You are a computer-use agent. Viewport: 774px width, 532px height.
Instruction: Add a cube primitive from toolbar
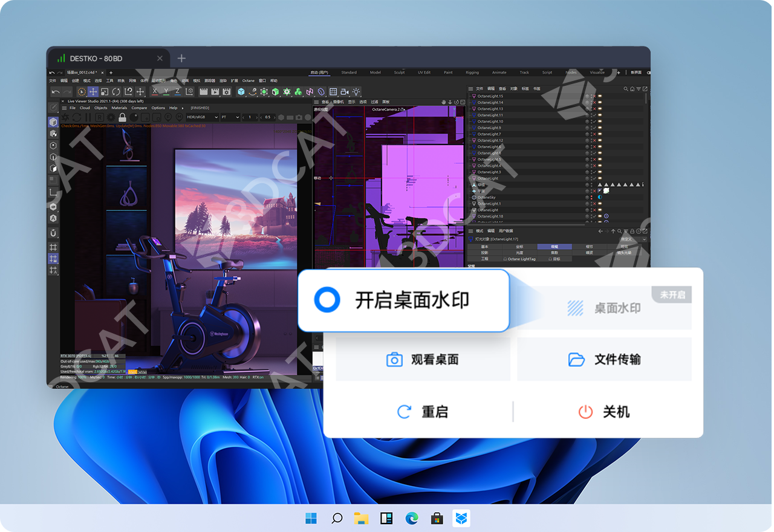(x=241, y=91)
